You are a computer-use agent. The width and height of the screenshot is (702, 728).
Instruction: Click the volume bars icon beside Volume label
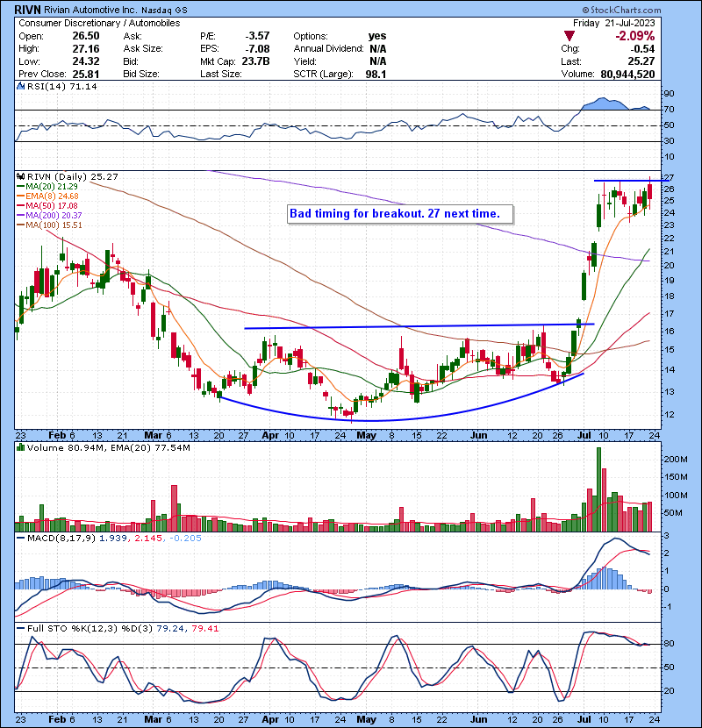pyautogui.click(x=20, y=447)
